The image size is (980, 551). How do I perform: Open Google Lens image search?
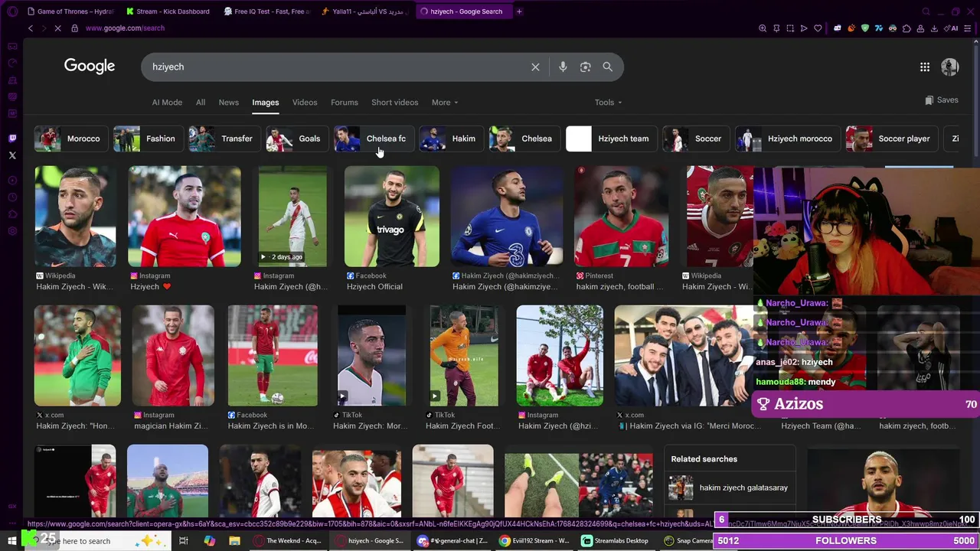tap(586, 67)
